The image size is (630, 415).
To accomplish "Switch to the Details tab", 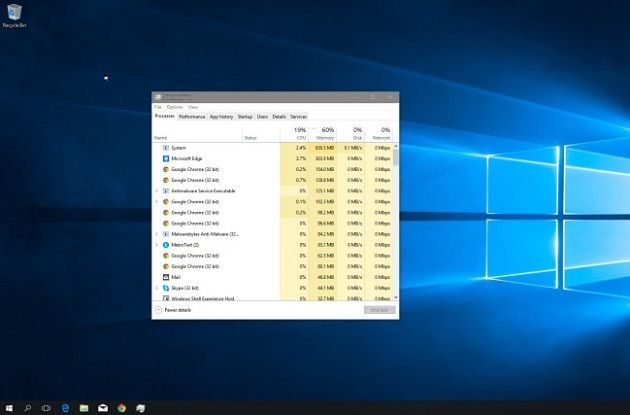I will click(279, 117).
